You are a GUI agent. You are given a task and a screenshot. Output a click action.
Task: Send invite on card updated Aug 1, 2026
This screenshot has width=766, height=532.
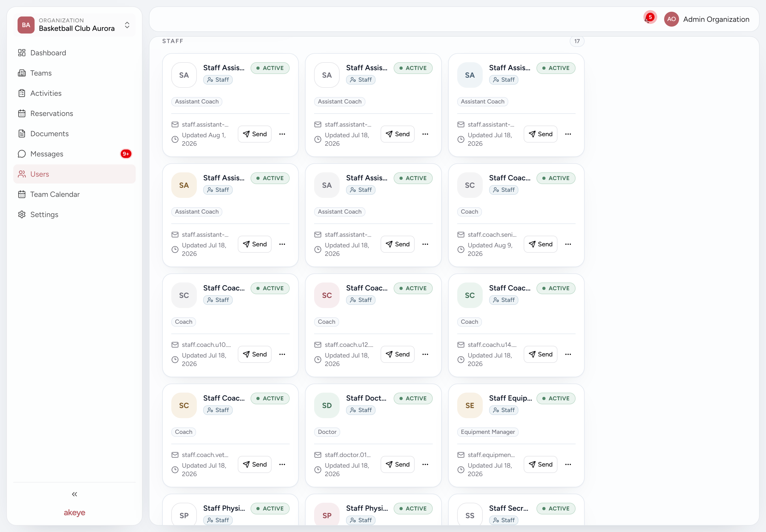[x=255, y=134]
